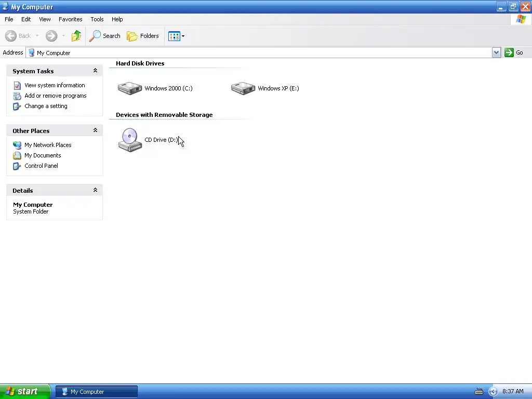Open the Back history dropdown arrow
Image resolution: width=532 pixels, height=399 pixels.
click(x=37, y=36)
